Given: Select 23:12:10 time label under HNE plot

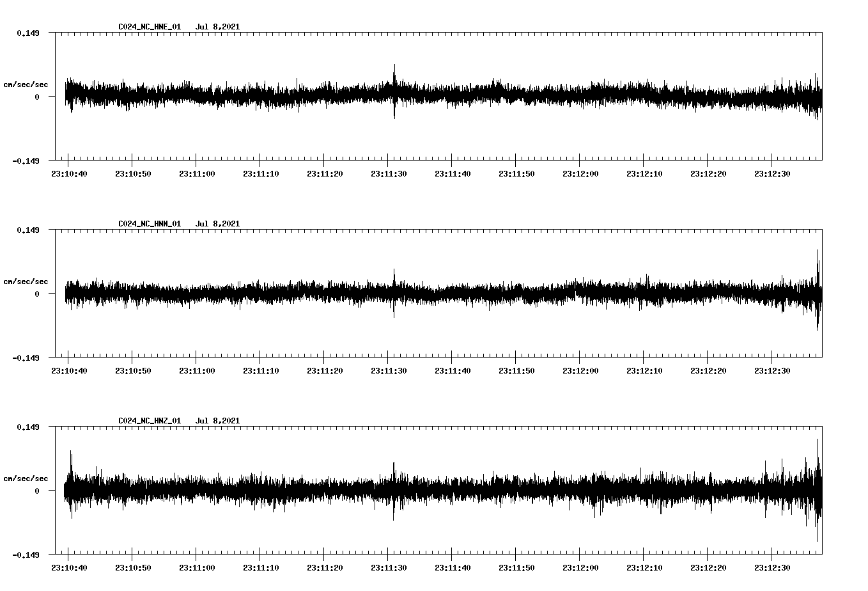Looking at the screenshot, I should tap(644, 174).
